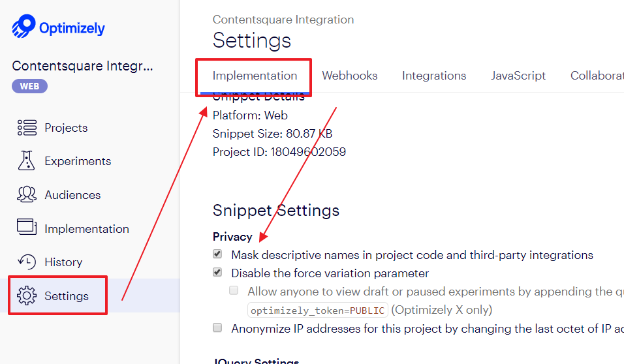
Task: Click the Contentsquare Integration project name
Action: pyautogui.click(x=82, y=66)
